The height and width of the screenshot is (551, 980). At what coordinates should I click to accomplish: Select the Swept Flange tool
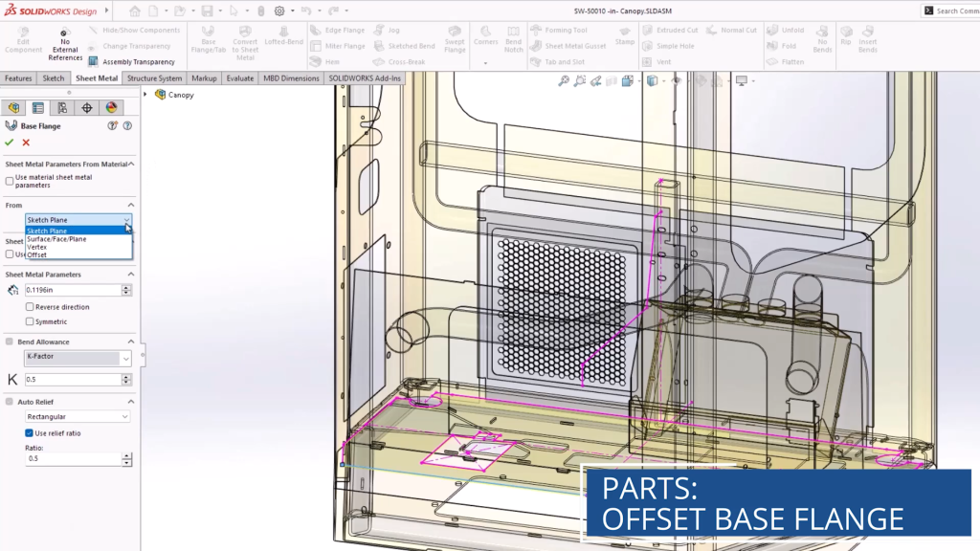coord(455,39)
